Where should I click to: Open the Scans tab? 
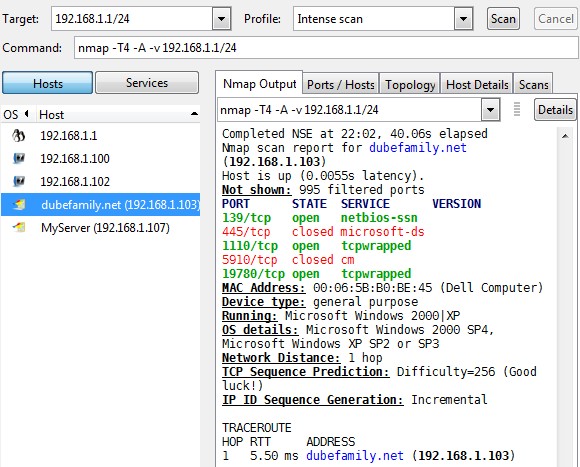tap(533, 85)
